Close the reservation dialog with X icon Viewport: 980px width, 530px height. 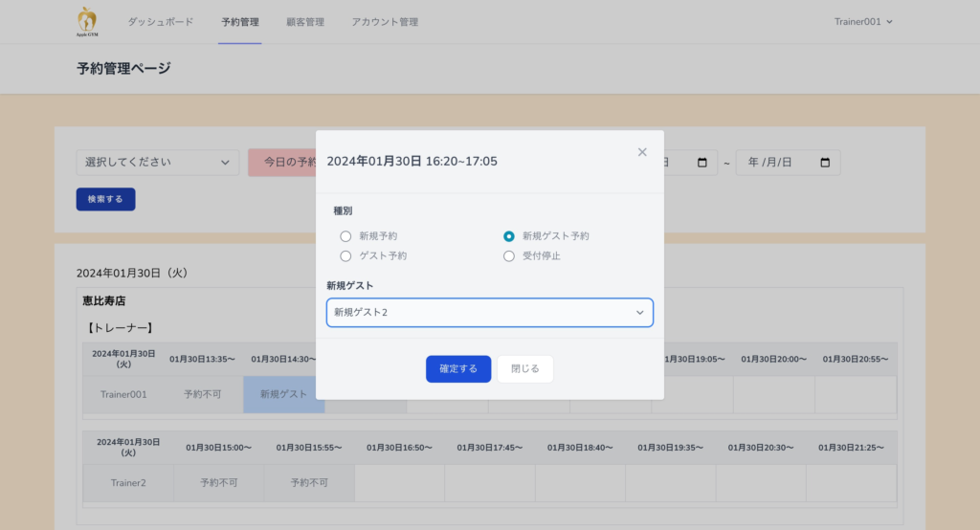[x=642, y=152]
